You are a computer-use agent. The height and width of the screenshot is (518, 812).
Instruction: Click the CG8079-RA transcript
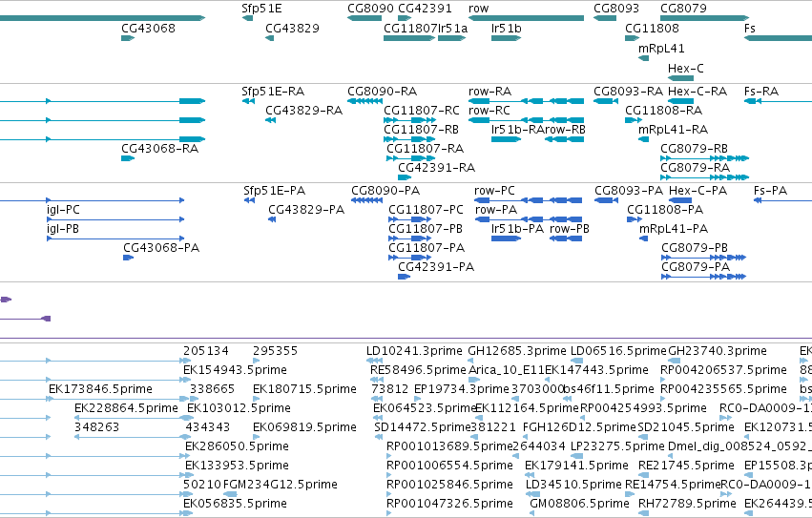(x=705, y=177)
